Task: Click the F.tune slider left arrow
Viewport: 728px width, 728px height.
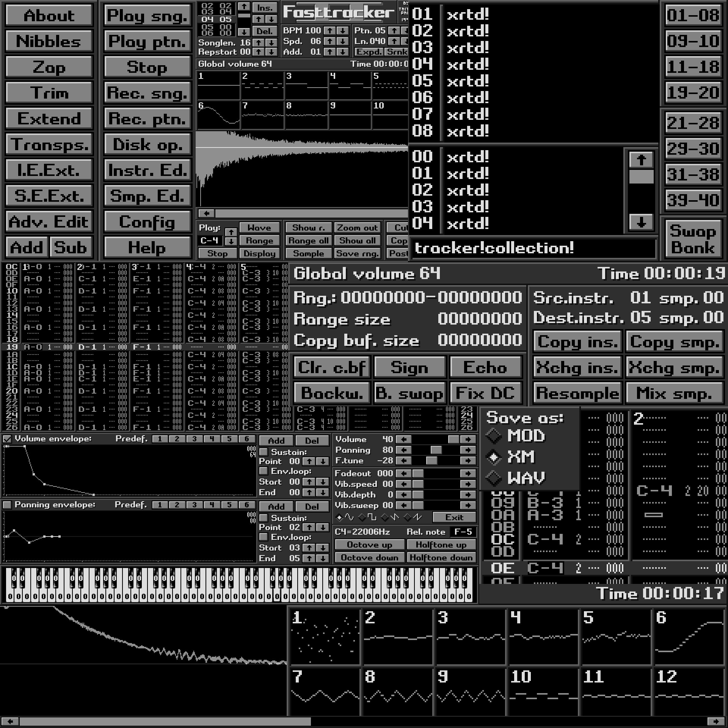Action: 403,461
